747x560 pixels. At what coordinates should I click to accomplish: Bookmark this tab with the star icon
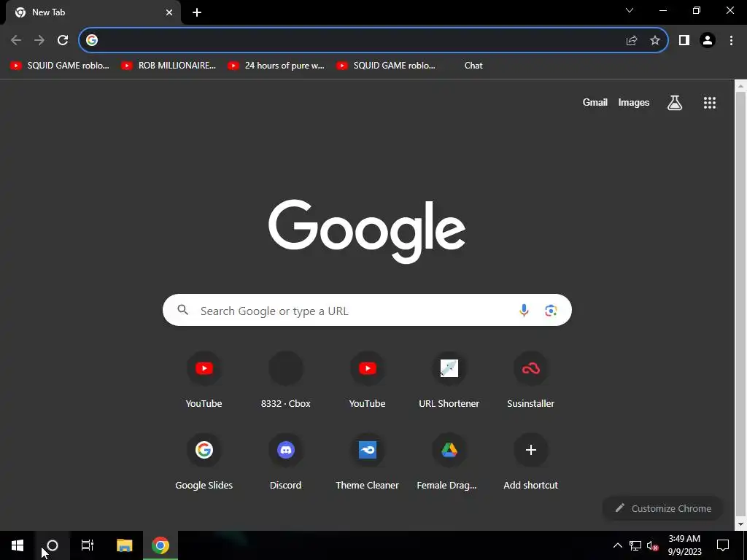click(x=655, y=41)
